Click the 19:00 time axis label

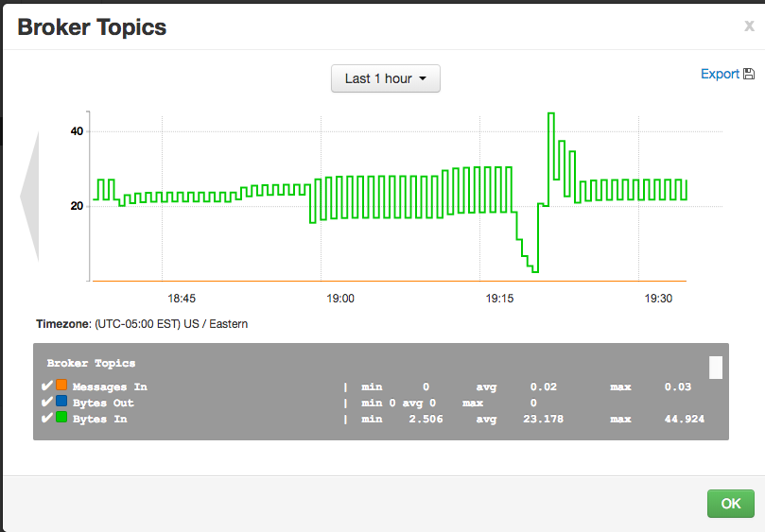[x=340, y=299]
